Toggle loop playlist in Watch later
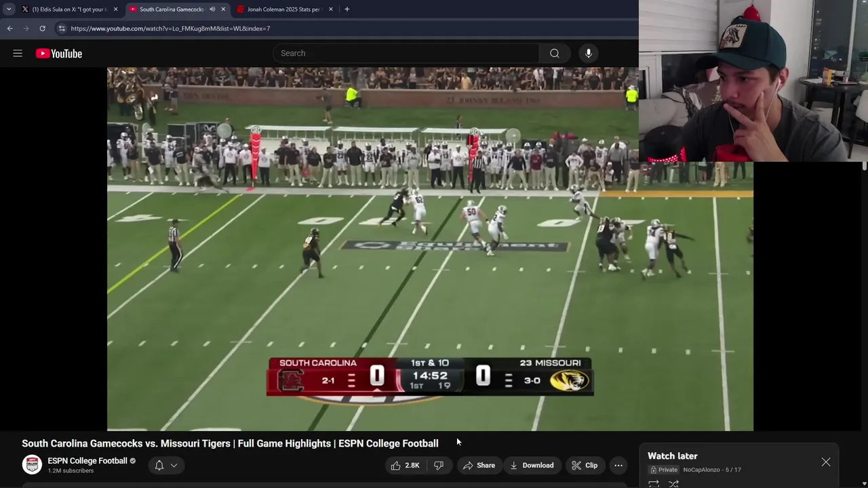The width and height of the screenshot is (868, 488). (x=654, y=484)
